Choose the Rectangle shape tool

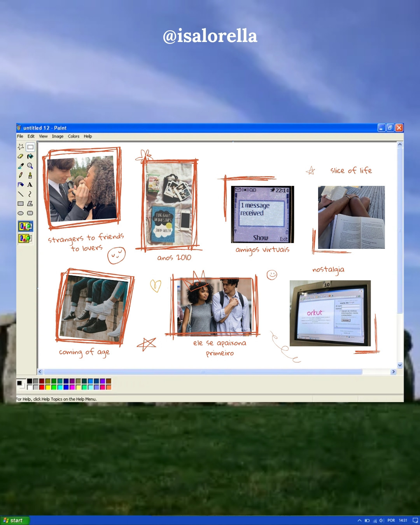21,204
